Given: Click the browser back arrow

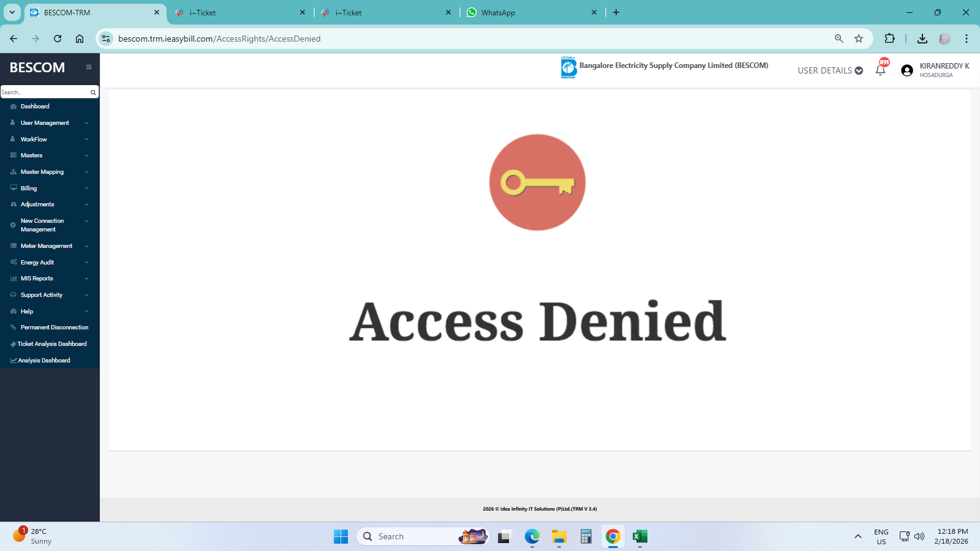Looking at the screenshot, I should (x=13, y=39).
